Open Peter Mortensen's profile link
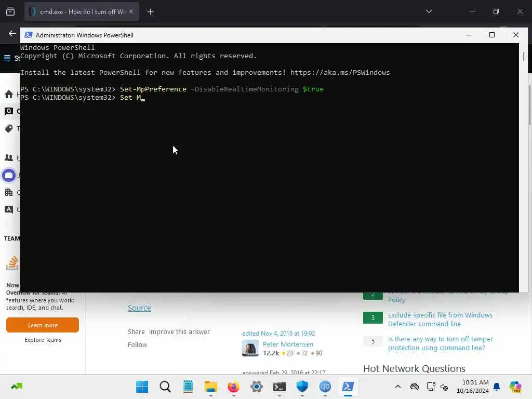Image resolution: width=532 pixels, height=399 pixels. [288, 344]
